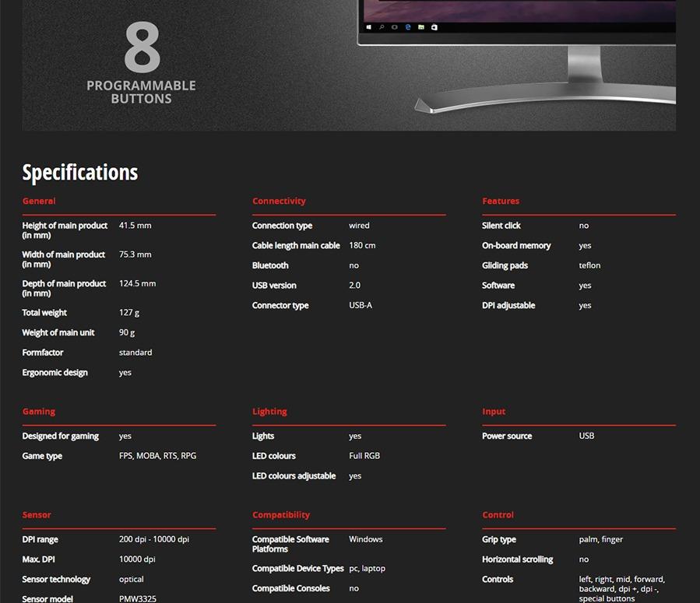Click the search magnifier icon on the pictured taskbar

coord(382,27)
